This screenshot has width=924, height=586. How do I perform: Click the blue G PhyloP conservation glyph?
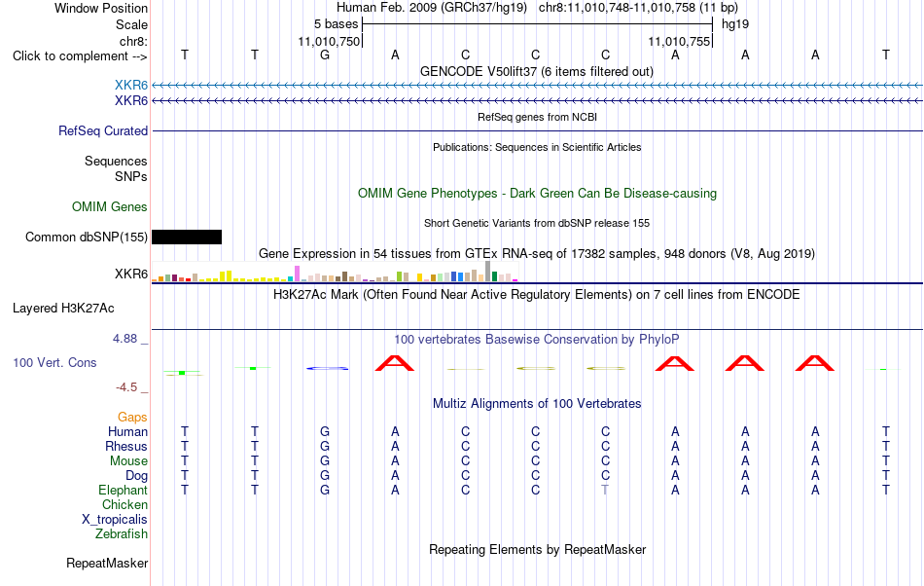click(327, 369)
